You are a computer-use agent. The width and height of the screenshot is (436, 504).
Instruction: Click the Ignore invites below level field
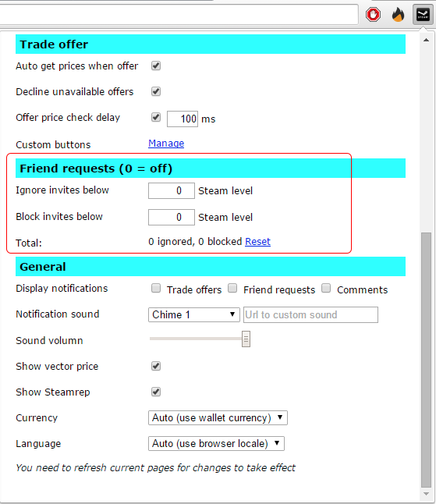click(x=172, y=191)
